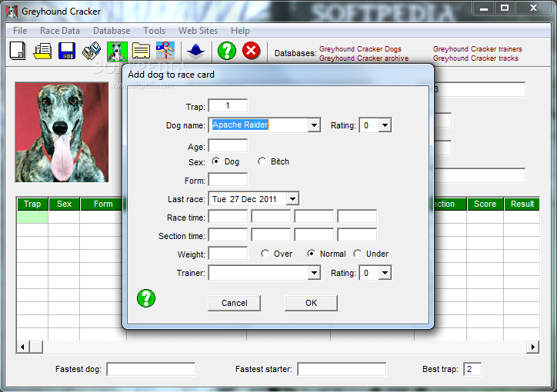557x392 pixels.
Task: Click Greyhound Cracker tracks database text
Action: tap(475, 58)
